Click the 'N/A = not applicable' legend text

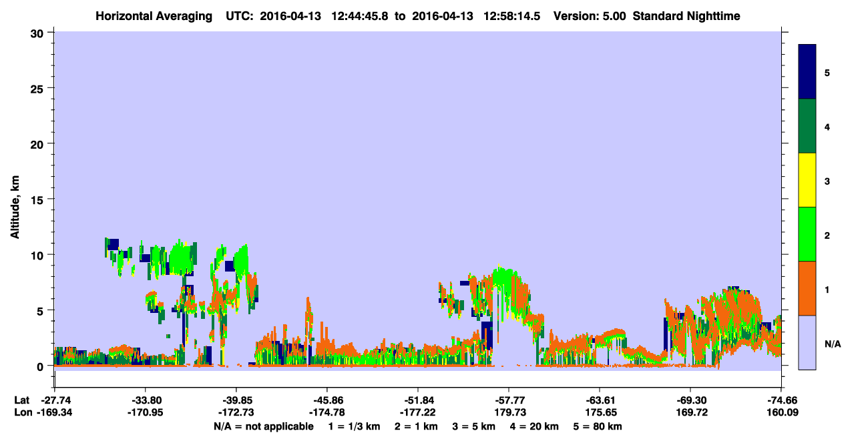click(263, 426)
